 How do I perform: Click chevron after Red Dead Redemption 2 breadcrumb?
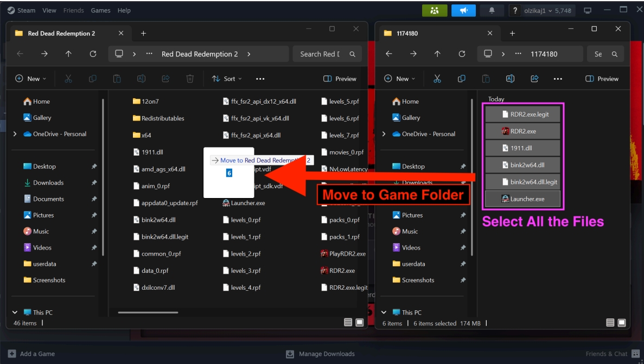pos(249,54)
